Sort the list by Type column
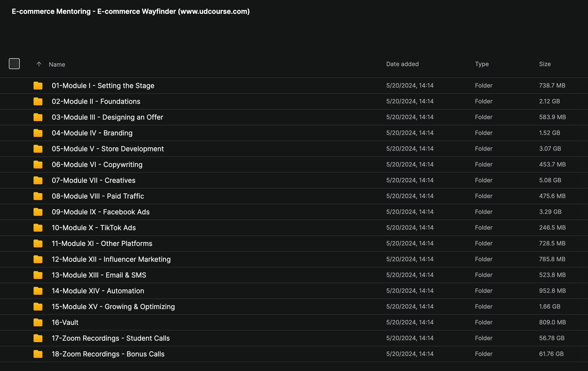 point(482,64)
